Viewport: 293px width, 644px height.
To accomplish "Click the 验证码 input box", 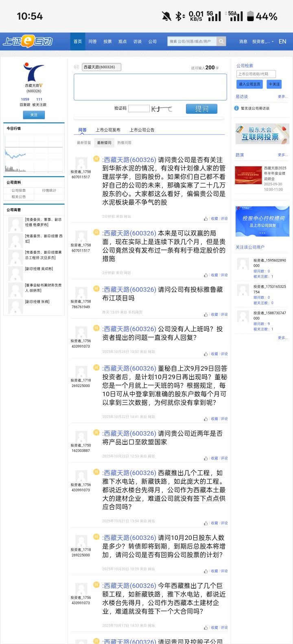I will [x=139, y=109].
